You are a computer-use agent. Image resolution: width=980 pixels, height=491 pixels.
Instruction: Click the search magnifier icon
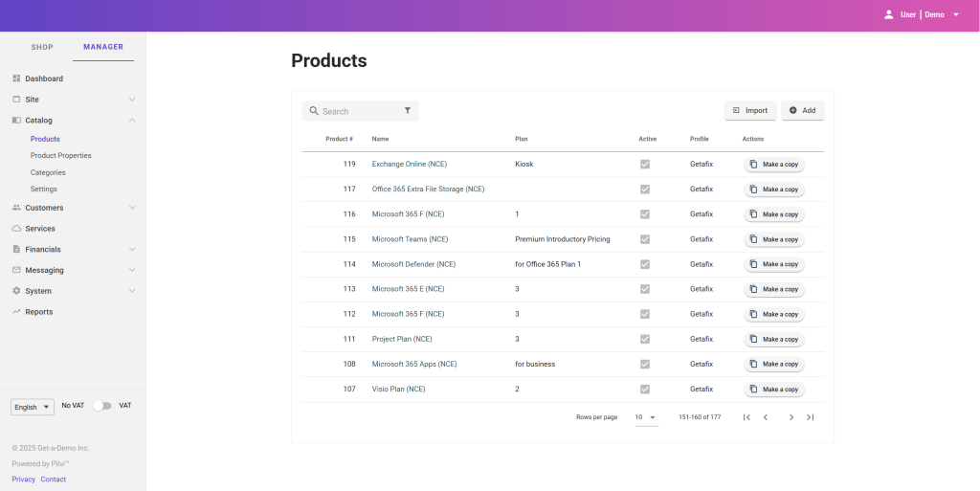(x=314, y=111)
